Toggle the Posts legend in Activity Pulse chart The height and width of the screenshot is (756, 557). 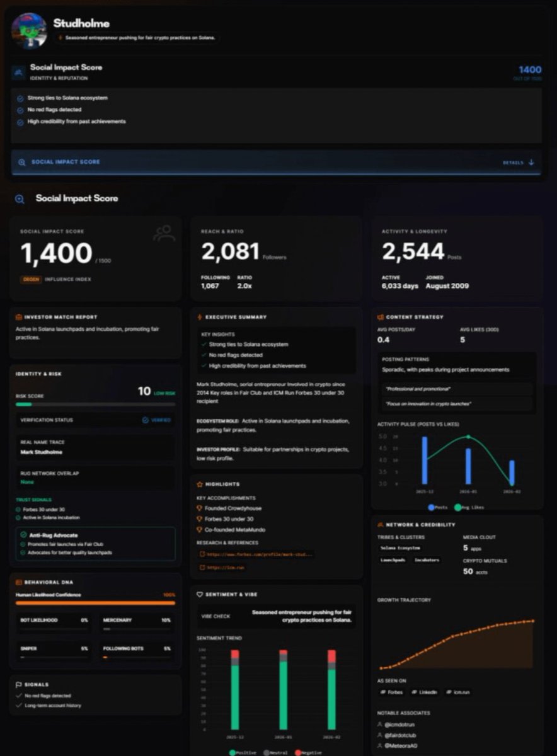[438, 507]
